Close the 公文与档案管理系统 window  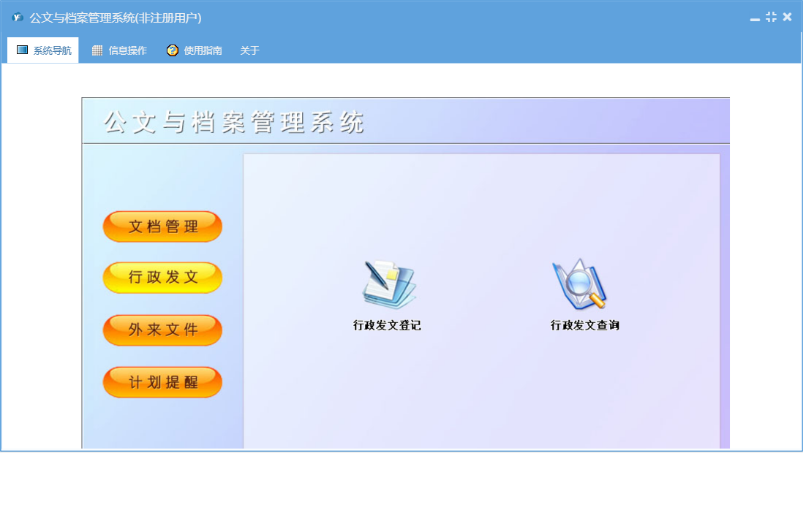click(x=787, y=17)
